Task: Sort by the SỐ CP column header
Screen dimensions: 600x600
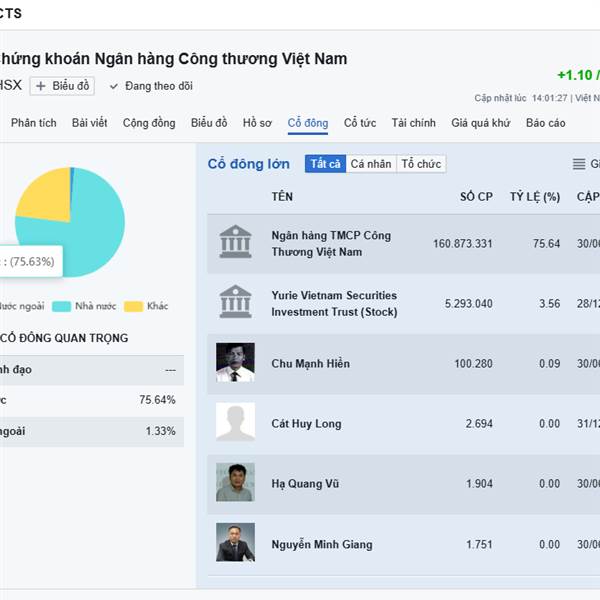Action: point(476,197)
